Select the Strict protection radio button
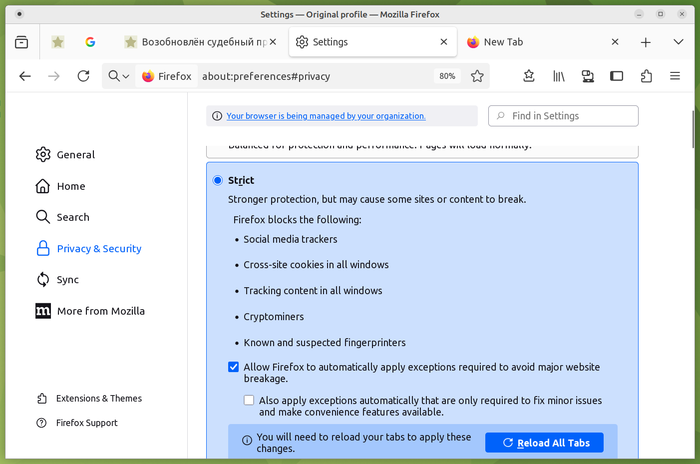The width and height of the screenshot is (700, 464). pos(218,180)
